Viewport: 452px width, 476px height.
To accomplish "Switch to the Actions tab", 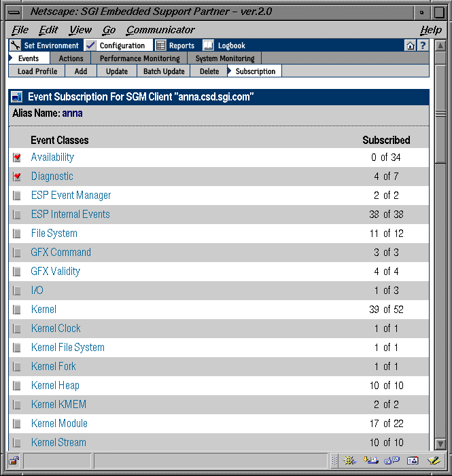I will pyautogui.click(x=71, y=58).
